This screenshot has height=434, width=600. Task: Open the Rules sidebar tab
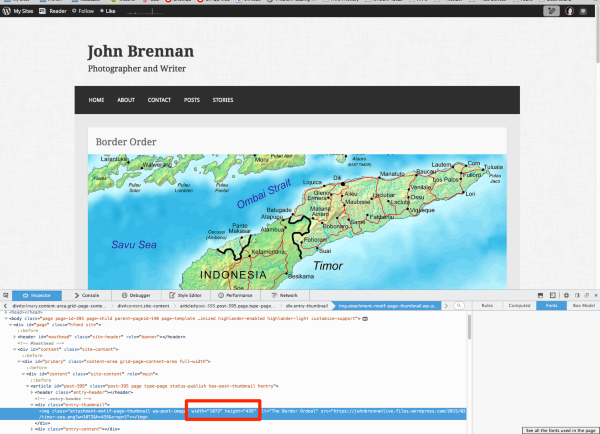(x=487, y=305)
